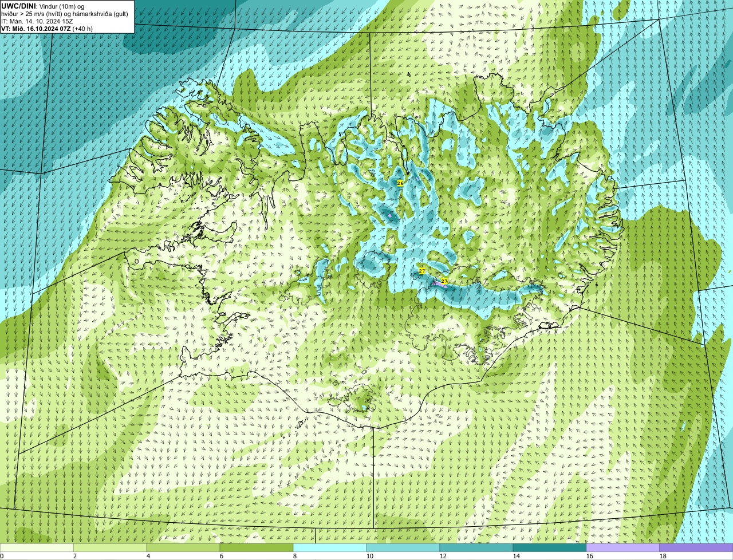
Task: Click the 14–16 m/s dark teal legend swatch
Action: [550, 547]
